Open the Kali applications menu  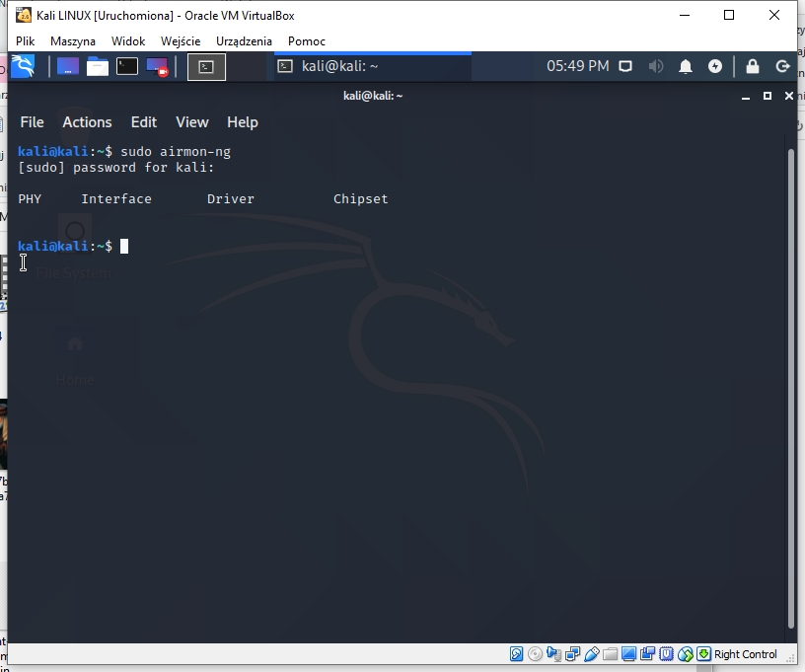[x=22, y=66]
